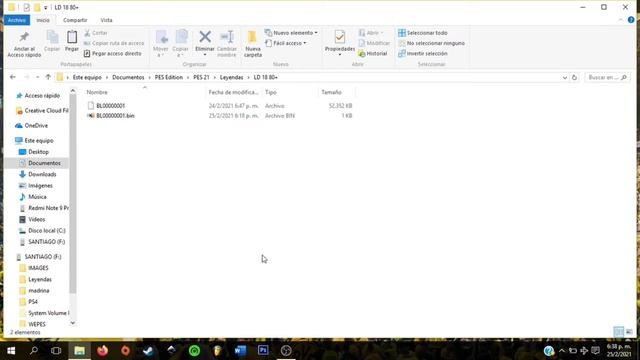Select Este equipo in the navigation pane
This screenshot has width=640, height=360.
click(39, 140)
